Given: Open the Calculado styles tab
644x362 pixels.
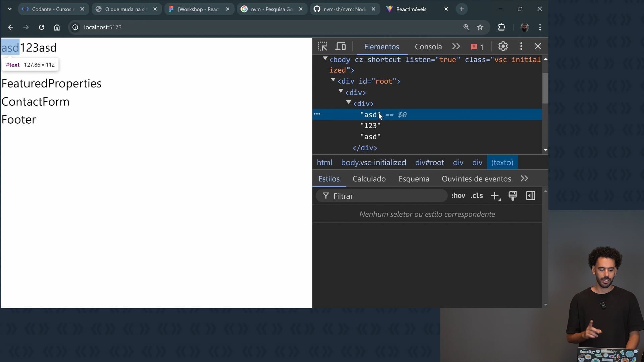Looking at the screenshot, I should 369,179.
